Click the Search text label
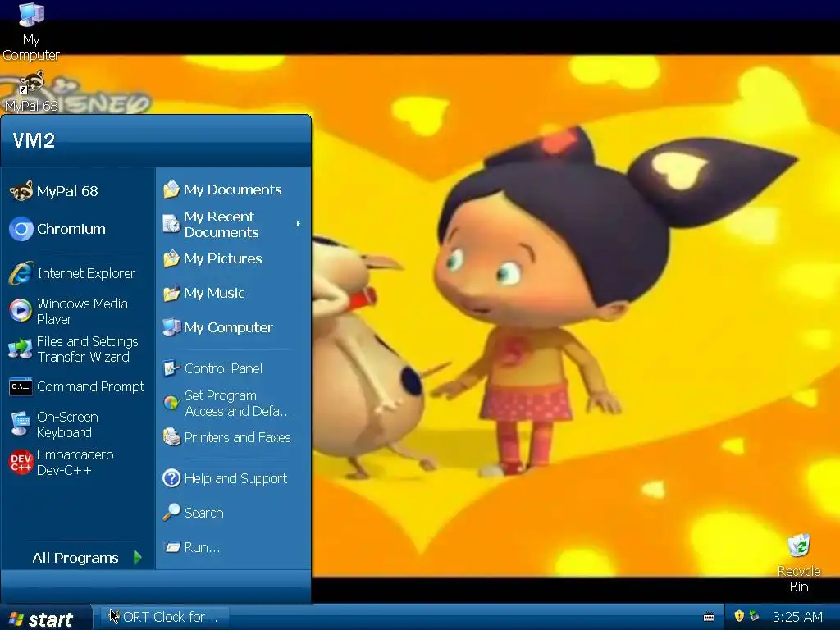The image size is (840, 630). (203, 513)
